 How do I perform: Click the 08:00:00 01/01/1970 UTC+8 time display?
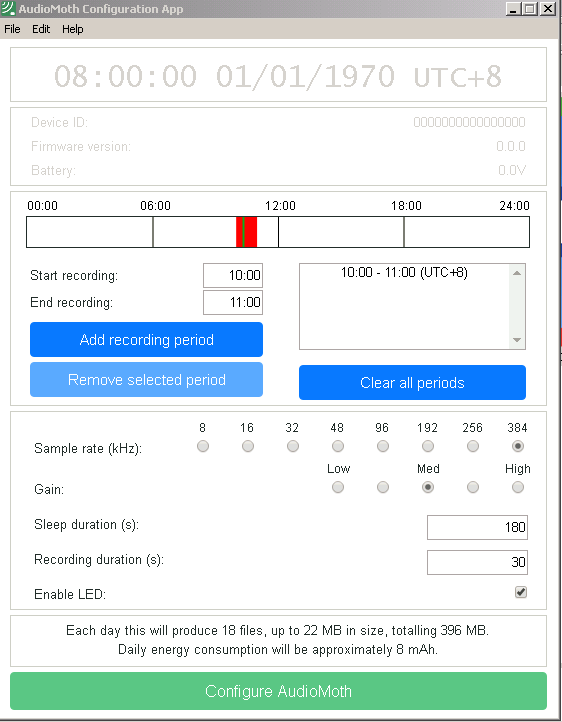278,76
